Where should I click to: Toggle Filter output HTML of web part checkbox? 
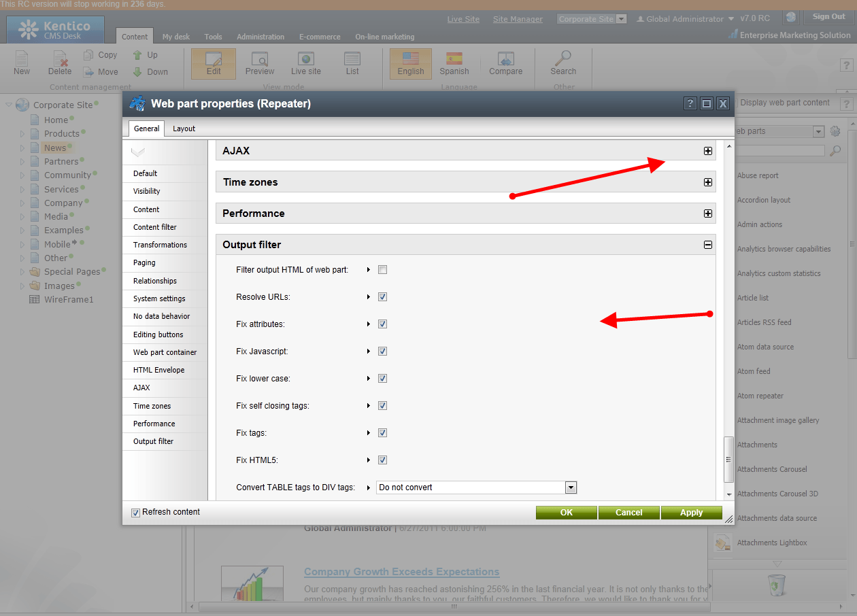click(x=382, y=270)
